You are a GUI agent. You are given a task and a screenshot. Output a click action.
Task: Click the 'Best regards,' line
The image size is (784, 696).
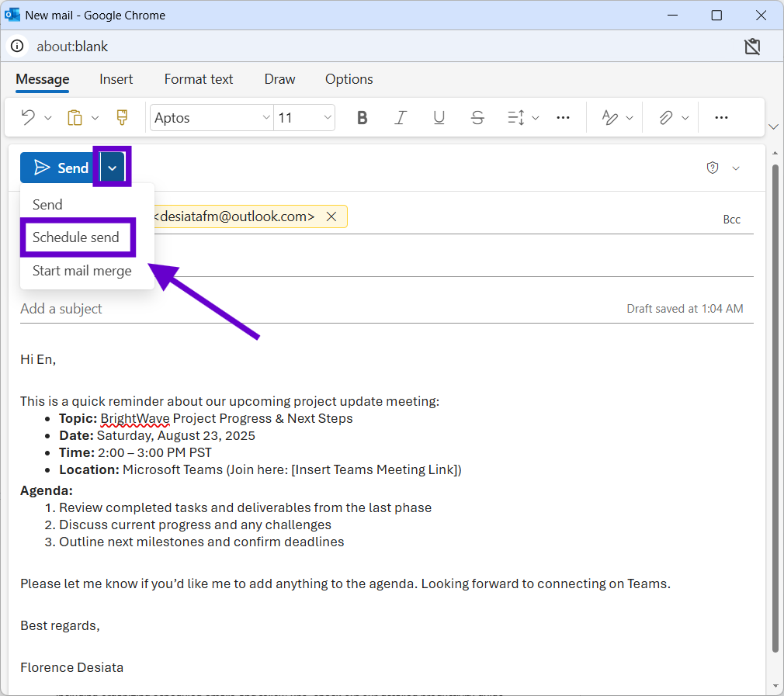coord(60,625)
